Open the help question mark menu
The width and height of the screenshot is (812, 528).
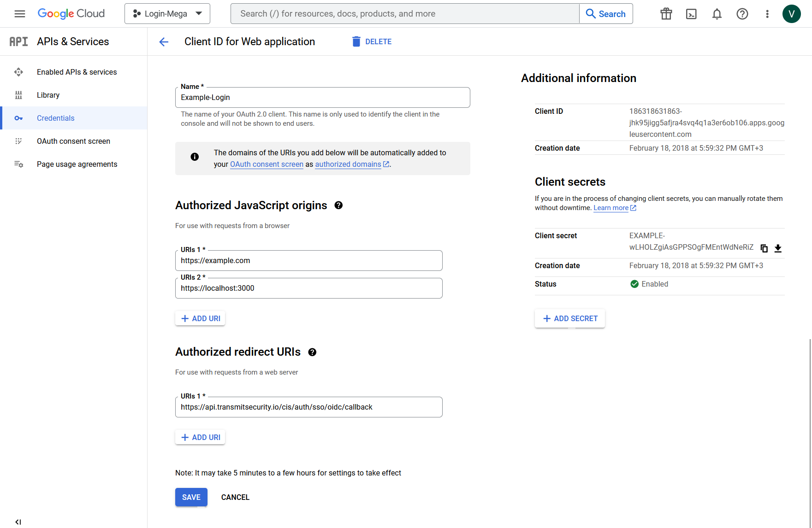point(742,14)
